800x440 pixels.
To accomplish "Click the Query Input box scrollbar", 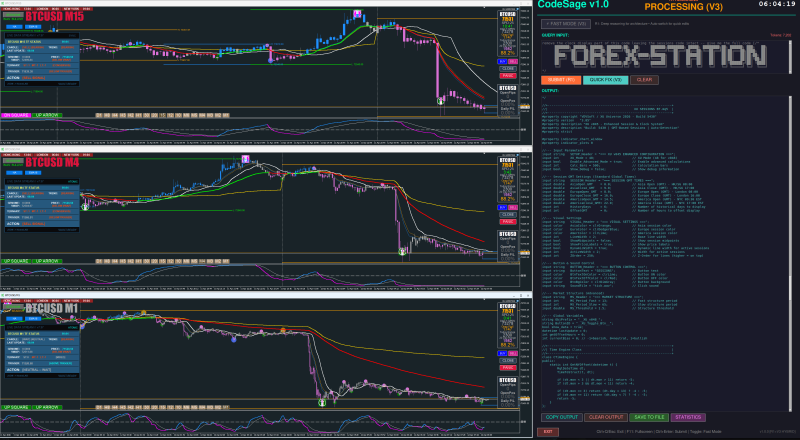I will (790, 56).
